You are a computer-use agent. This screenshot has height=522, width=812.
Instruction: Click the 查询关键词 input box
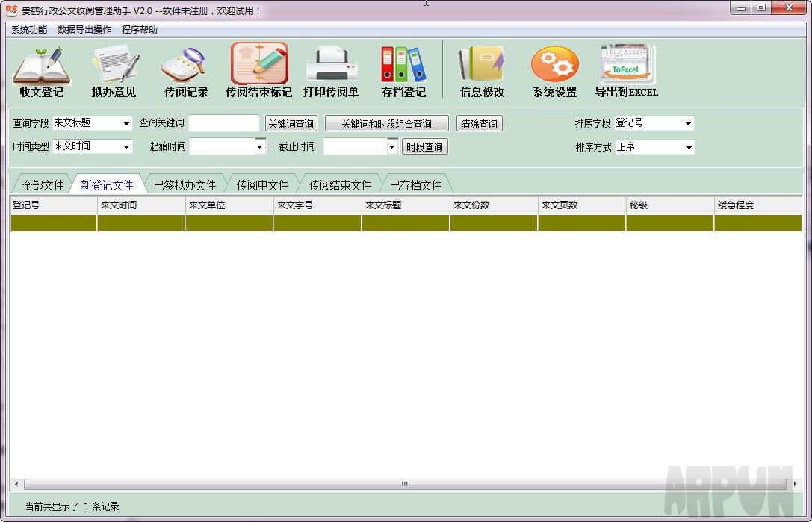pos(224,123)
